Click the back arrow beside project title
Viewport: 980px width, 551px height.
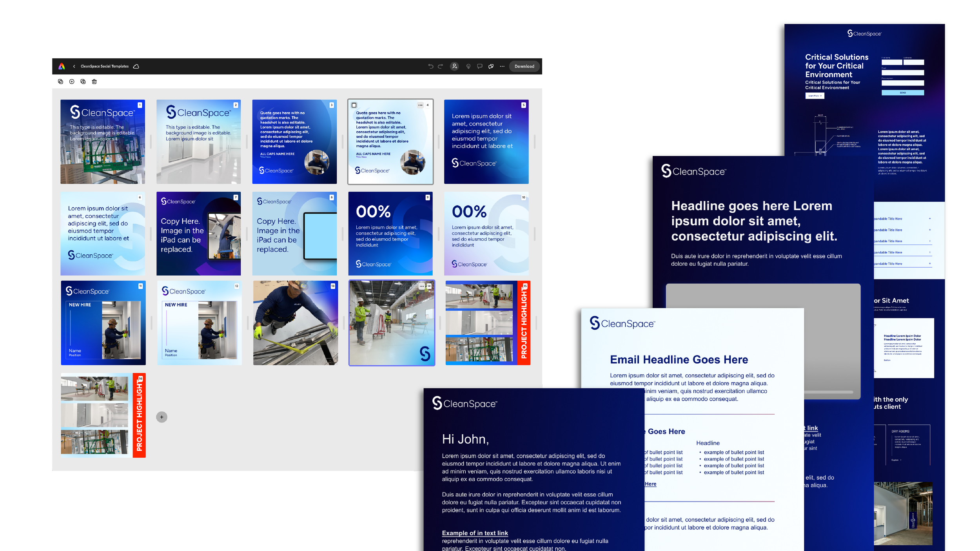coord(74,66)
